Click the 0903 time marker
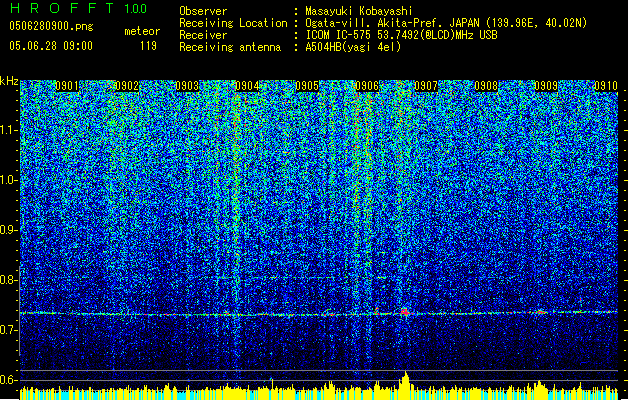629x400 pixels. click(187, 86)
